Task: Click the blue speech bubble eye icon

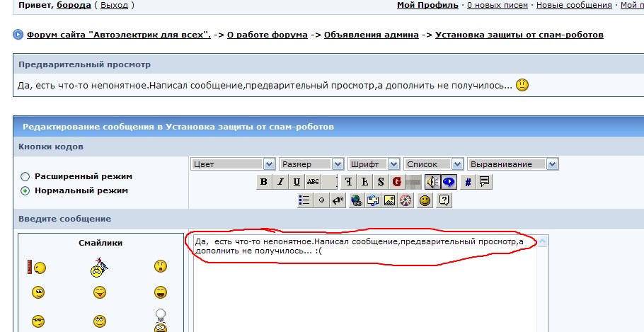Action: (449, 182)
